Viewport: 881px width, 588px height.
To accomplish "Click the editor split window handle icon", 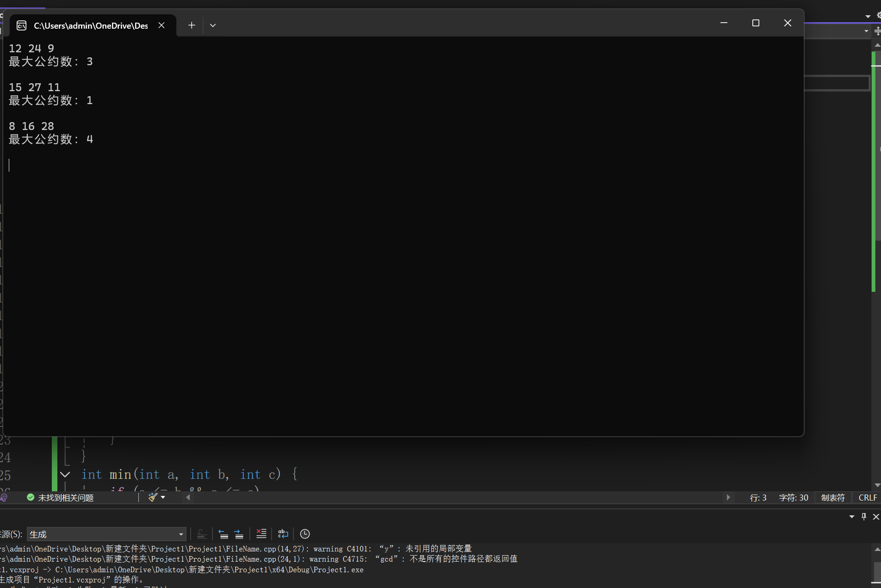I will [877, 31].
